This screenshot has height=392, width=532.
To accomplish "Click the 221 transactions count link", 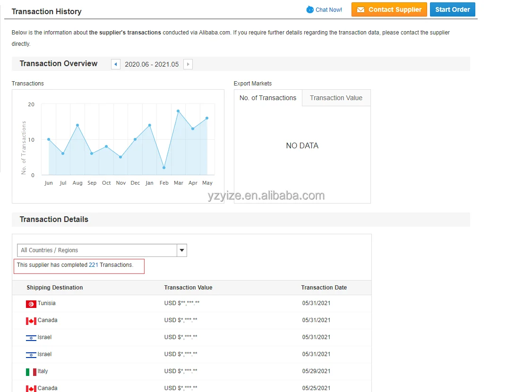I will tap(94, 265).
